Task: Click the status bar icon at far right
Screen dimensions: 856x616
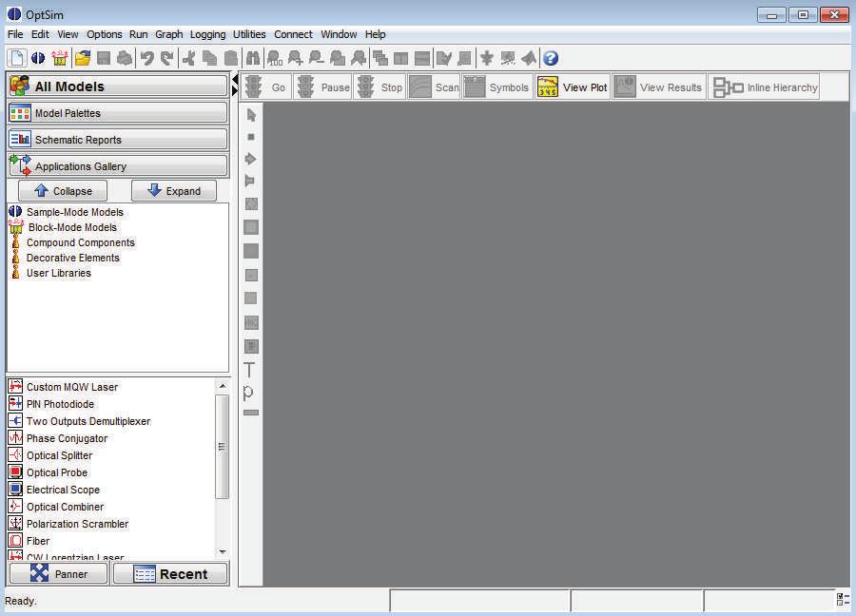Action: pyautogui.click(x=843, y=600)
